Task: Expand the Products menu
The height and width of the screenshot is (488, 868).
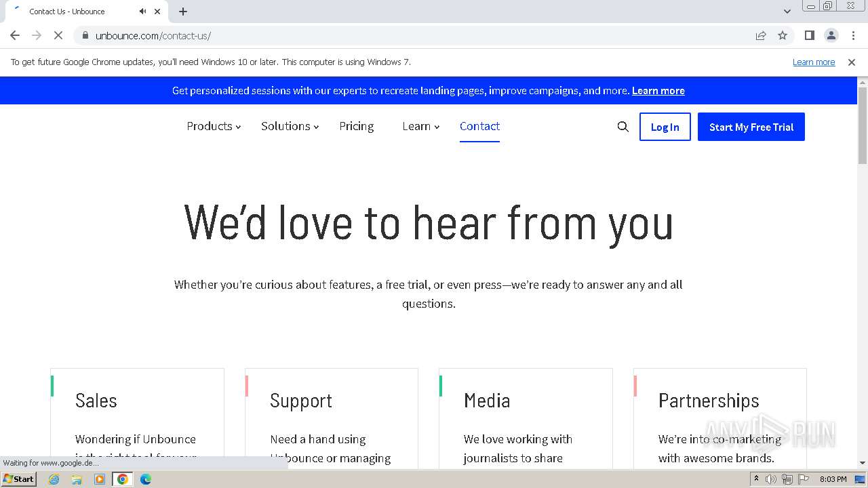Action: click(214, 126)
